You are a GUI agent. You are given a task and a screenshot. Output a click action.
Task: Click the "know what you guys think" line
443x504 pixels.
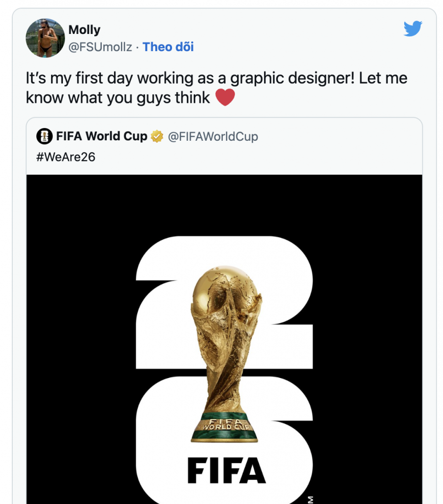point(118,97)
